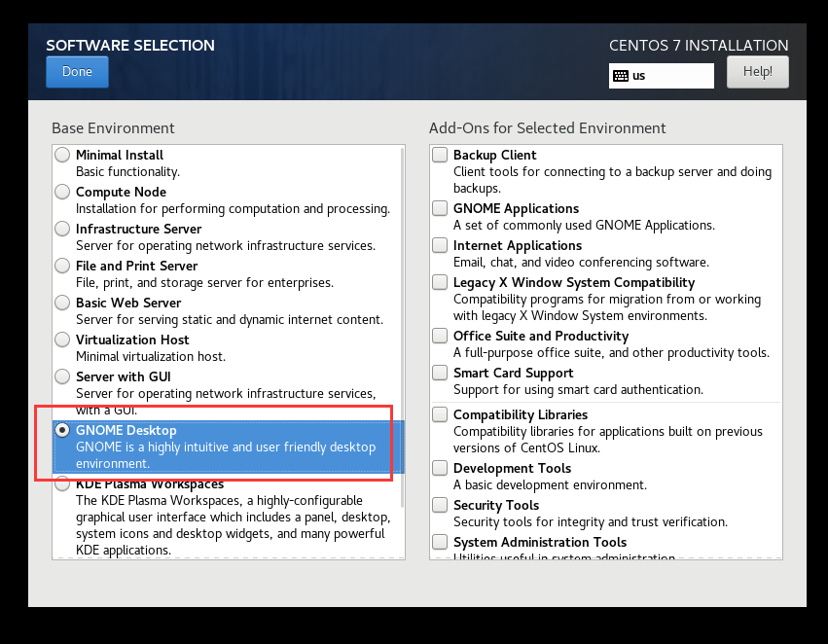
Task: Check Internet Applications add-on
Action: (x=440, y=245)
